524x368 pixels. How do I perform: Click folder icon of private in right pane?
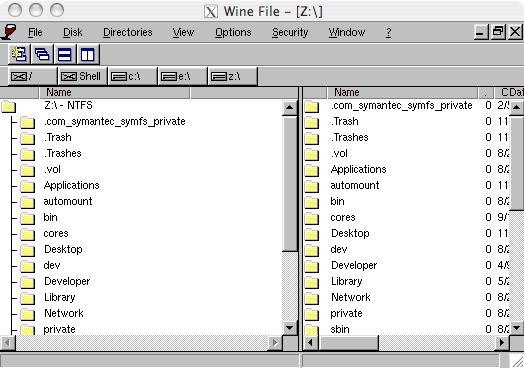pyautogui.click(x=311, y=315)
